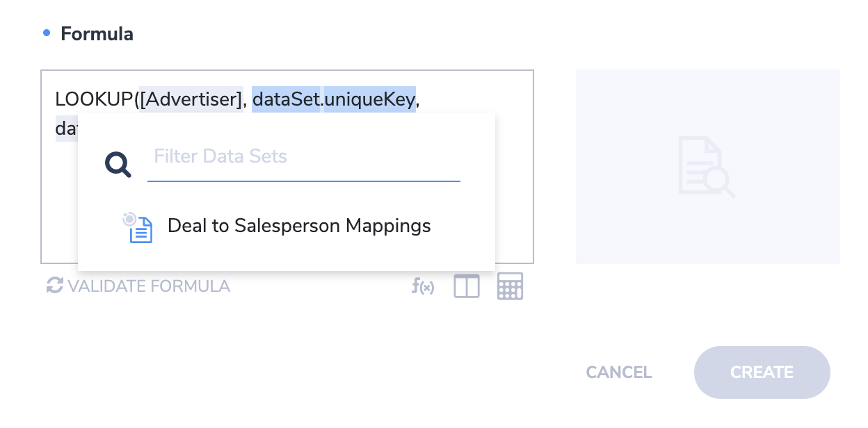Select the [Advertiser] token in formula
This screenshot has height=428, width=868.
coord(191,99)
